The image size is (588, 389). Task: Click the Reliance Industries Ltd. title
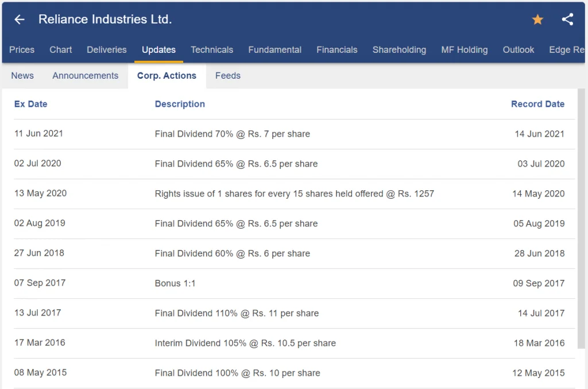tap(105, 19)
